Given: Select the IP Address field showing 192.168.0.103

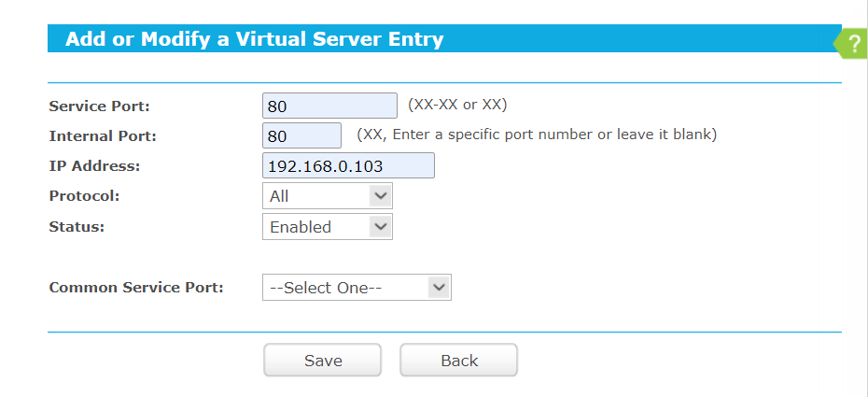Looking at the screenshot, I should 348,166.
